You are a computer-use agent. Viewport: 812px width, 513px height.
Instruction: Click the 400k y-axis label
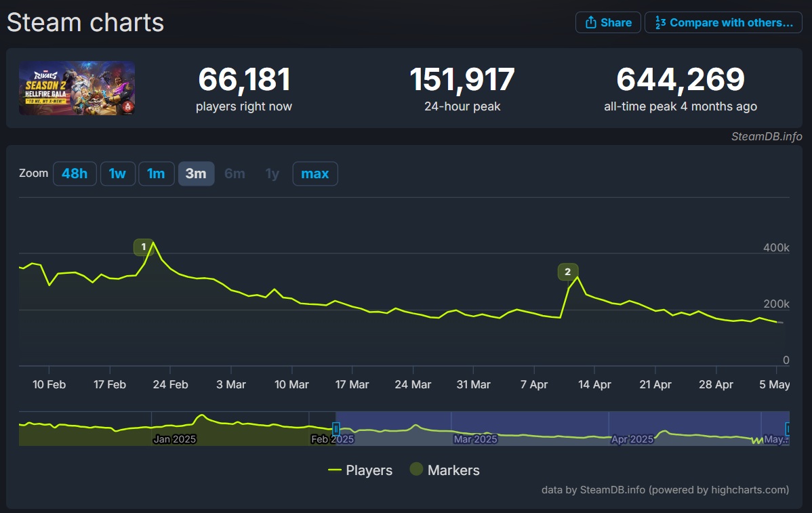[x=776, y=247]
